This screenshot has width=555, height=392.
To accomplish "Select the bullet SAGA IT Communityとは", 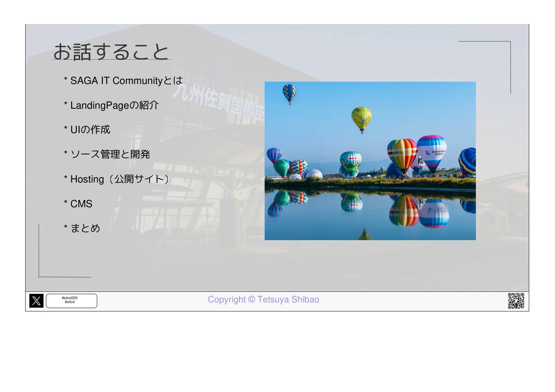I will pos(123,80).
